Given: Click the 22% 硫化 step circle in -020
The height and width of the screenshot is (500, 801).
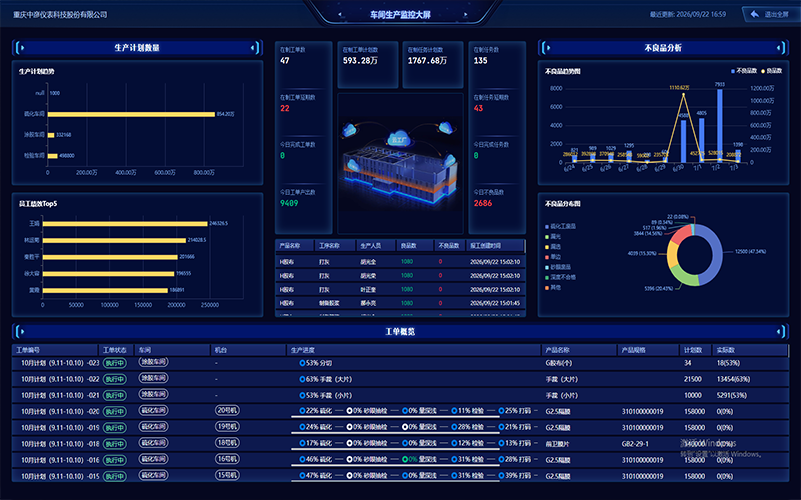Looking at the screenshot, I should 302,411.
